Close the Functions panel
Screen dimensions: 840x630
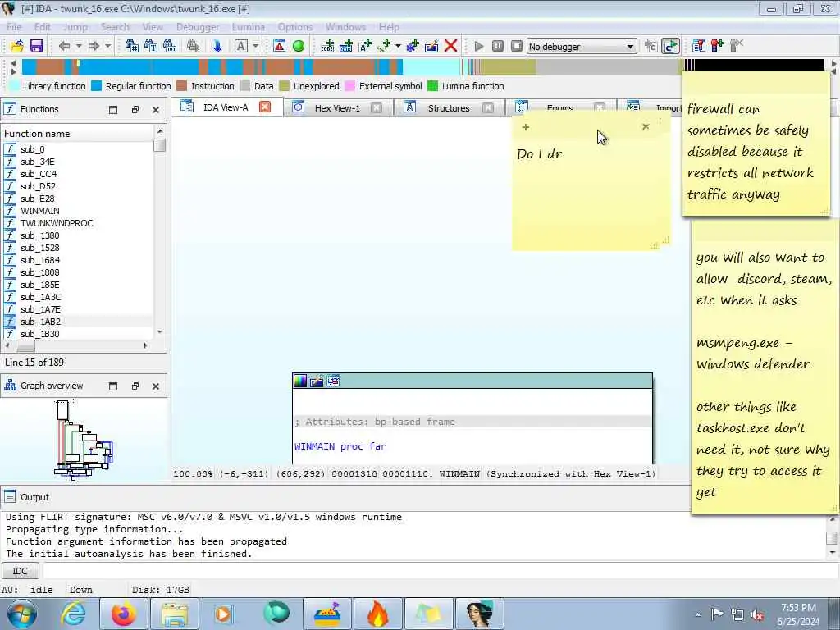pyautogui.click(x=156, y=110)
